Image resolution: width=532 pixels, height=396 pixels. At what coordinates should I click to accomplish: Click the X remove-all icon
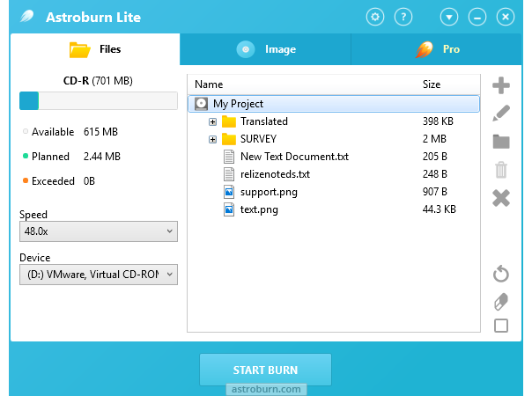coord(501,198)
